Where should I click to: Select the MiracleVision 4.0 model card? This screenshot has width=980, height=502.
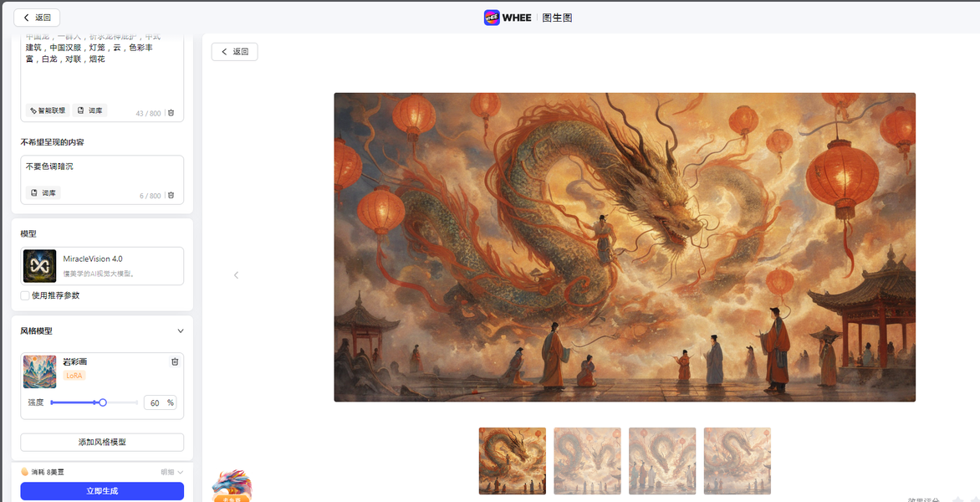(x=102, y=266)
